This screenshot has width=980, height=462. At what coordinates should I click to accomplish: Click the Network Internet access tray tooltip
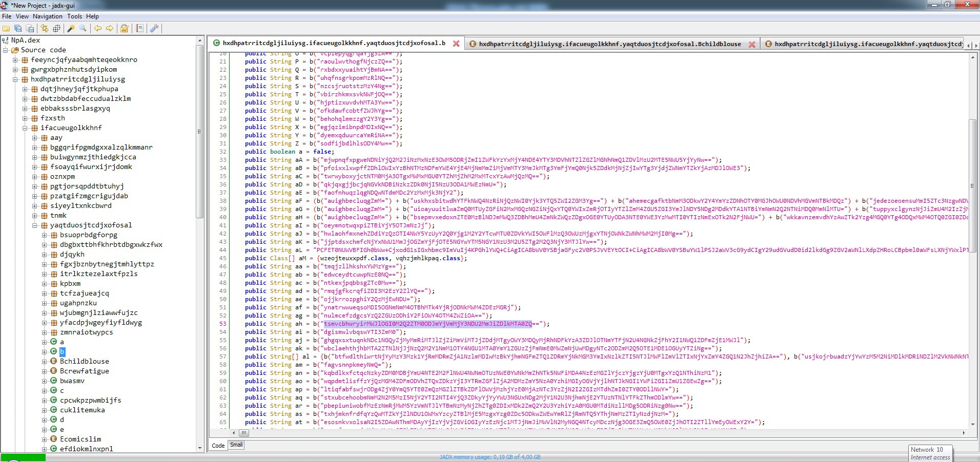point(930,453)
